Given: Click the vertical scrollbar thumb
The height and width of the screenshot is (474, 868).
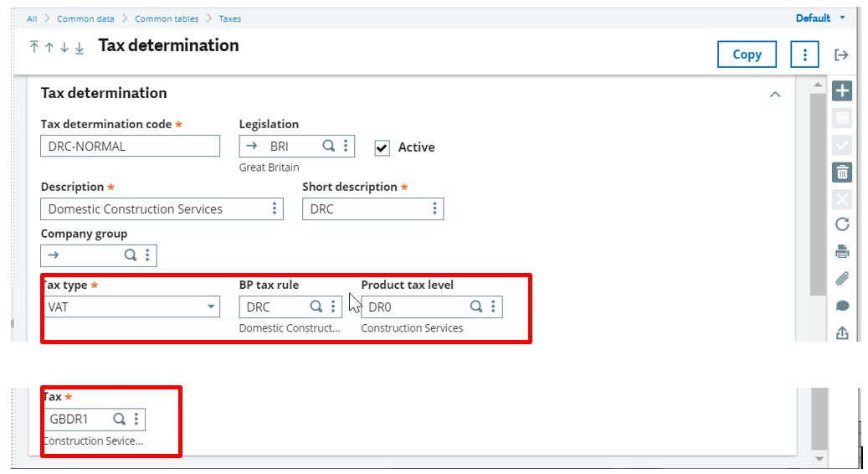Looking at the screenshot, I should [818, 193].
